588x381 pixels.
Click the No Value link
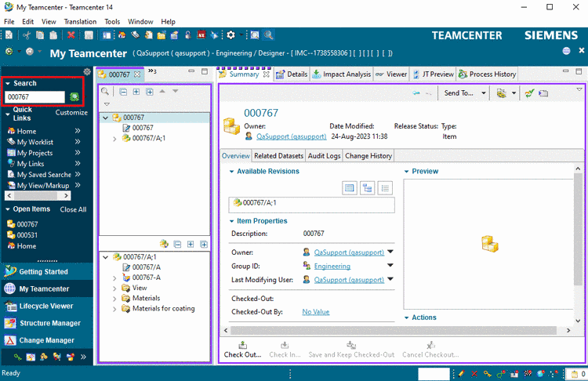click(x=316, y=312)
